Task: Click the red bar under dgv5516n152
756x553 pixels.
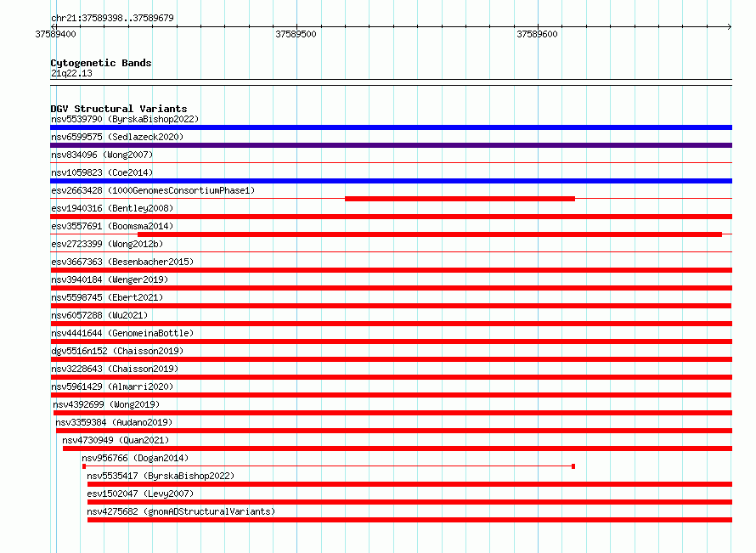Action: click(x=391, y=359)
